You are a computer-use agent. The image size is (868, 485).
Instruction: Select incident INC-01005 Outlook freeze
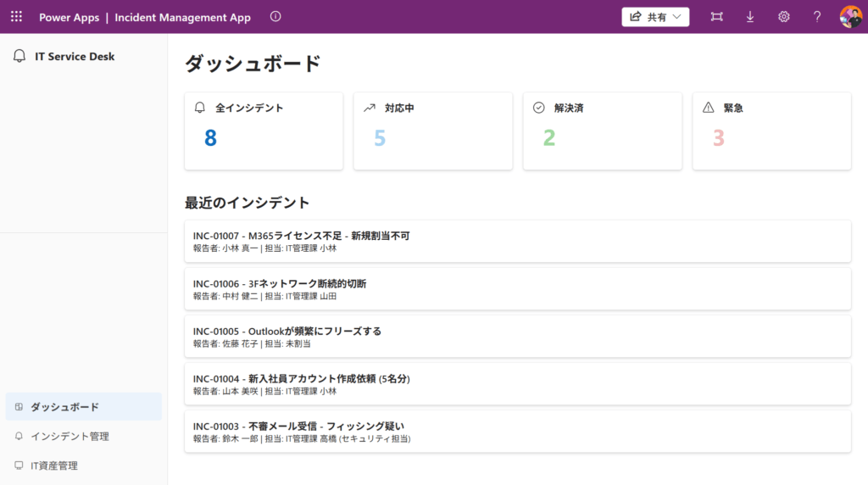pyautogui.click(x=517, y=337)
